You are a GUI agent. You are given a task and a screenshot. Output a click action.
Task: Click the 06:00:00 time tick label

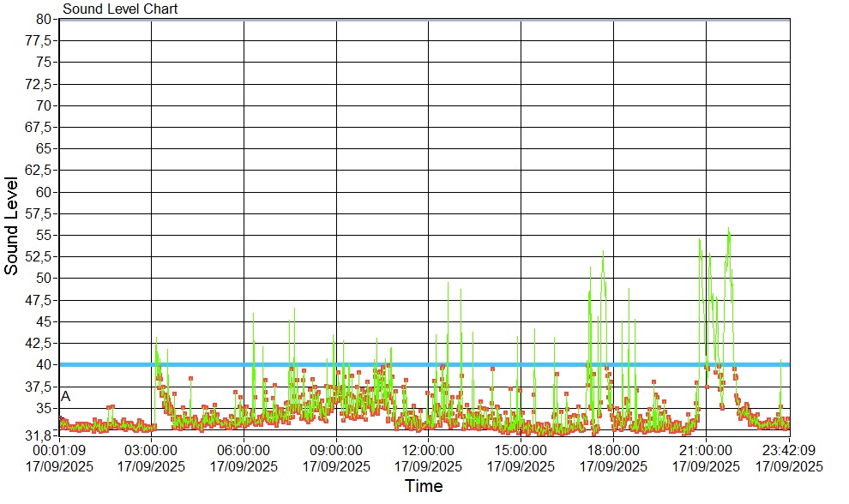pos(244,450)
